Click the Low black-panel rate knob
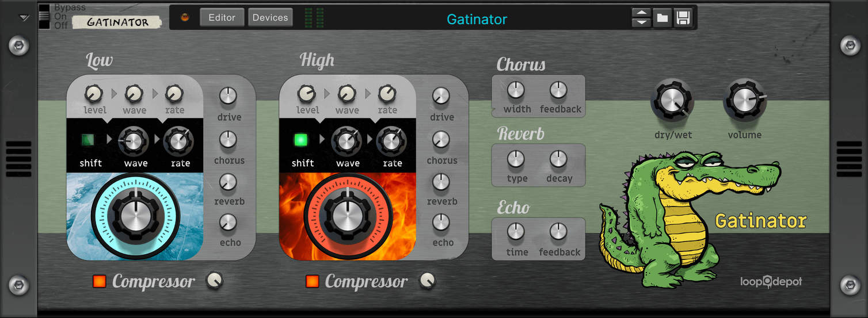868x318 pixels. 178,141
